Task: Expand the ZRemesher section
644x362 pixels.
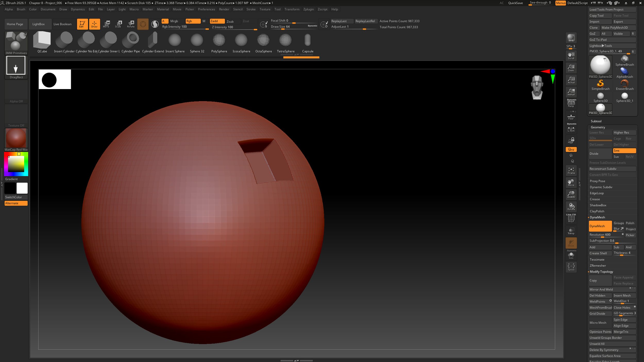Action: click(x=598, y=265)
